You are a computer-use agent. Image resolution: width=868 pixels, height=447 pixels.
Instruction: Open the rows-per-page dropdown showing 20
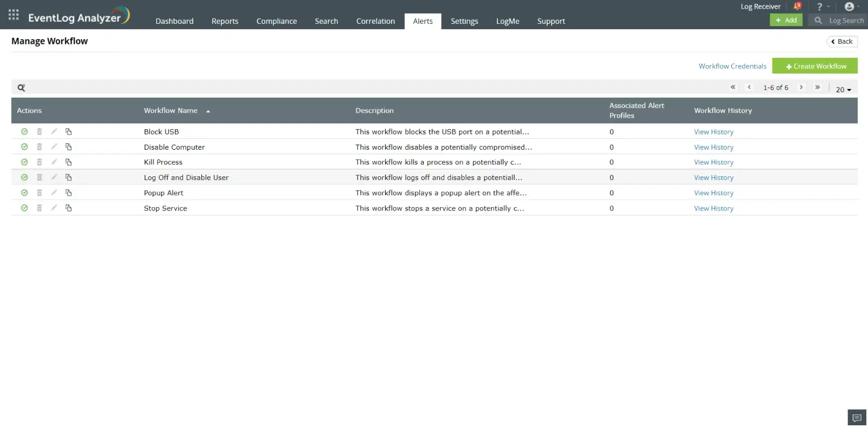tap(844, 90)
